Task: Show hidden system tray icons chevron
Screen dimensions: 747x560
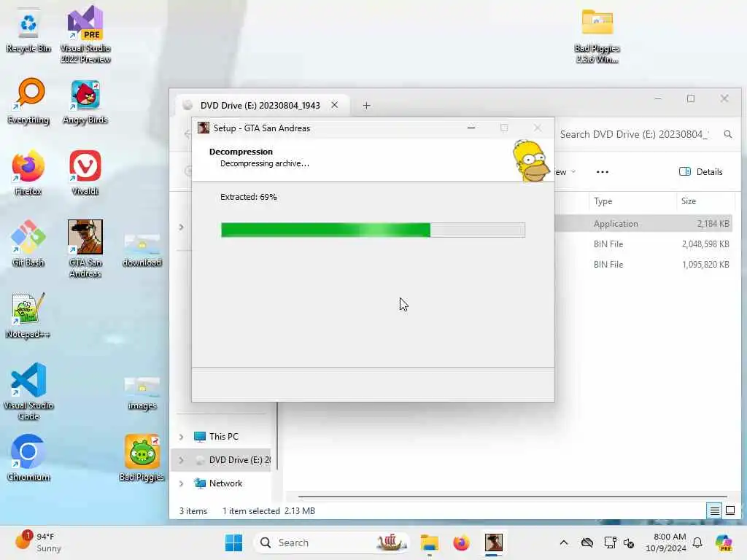Action: point(564,542)
